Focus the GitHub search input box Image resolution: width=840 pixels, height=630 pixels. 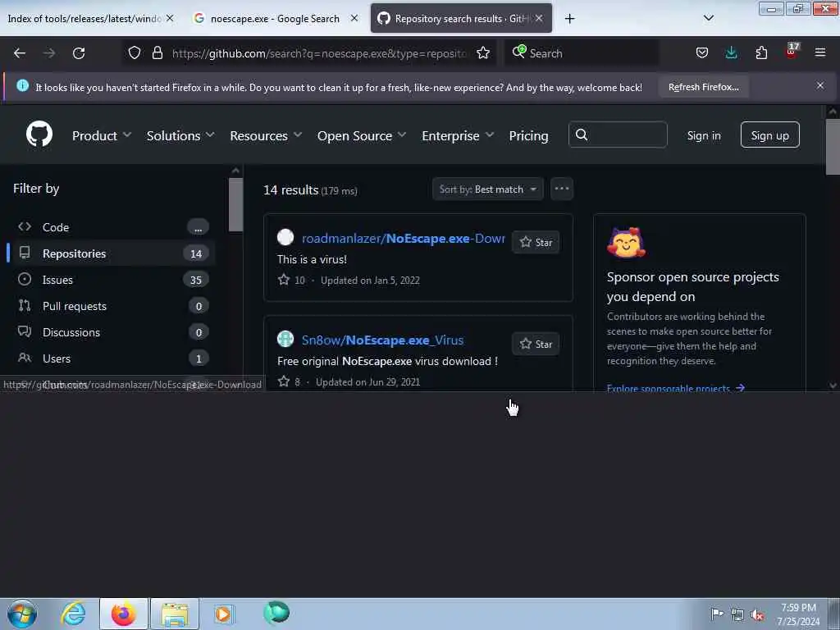click(618, 135)
